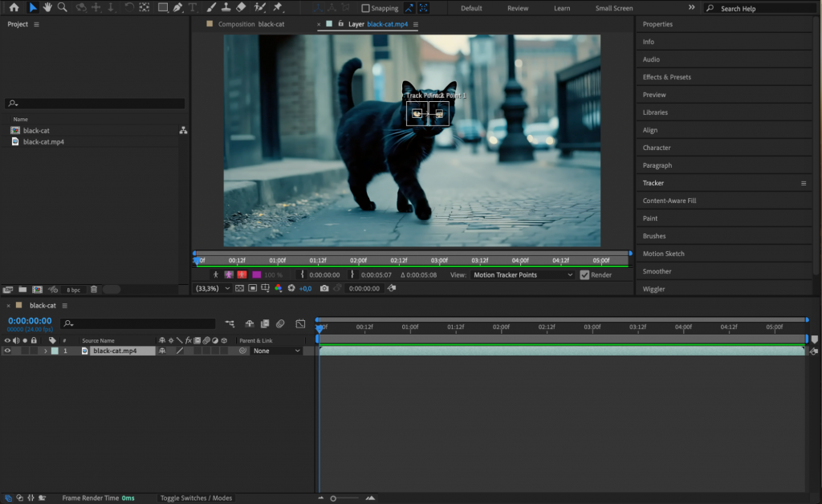Image resolution: width=822 pixels, height=504 pixels.
Task: Activate the Clone Stamp tool
Action: (225, 8)
